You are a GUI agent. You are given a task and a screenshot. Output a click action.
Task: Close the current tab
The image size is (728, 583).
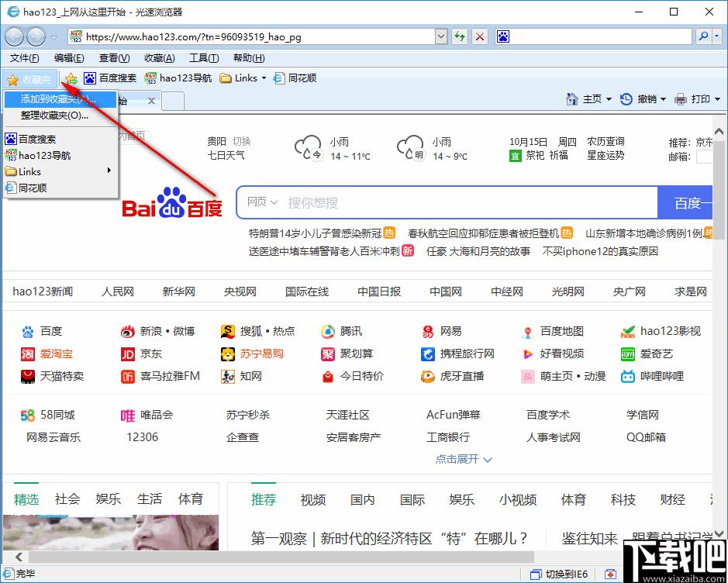pos(151,101)
